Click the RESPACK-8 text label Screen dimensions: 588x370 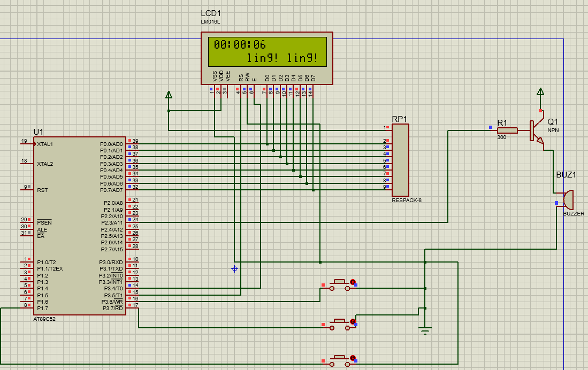pyautogui.click(x=407, y=201)
